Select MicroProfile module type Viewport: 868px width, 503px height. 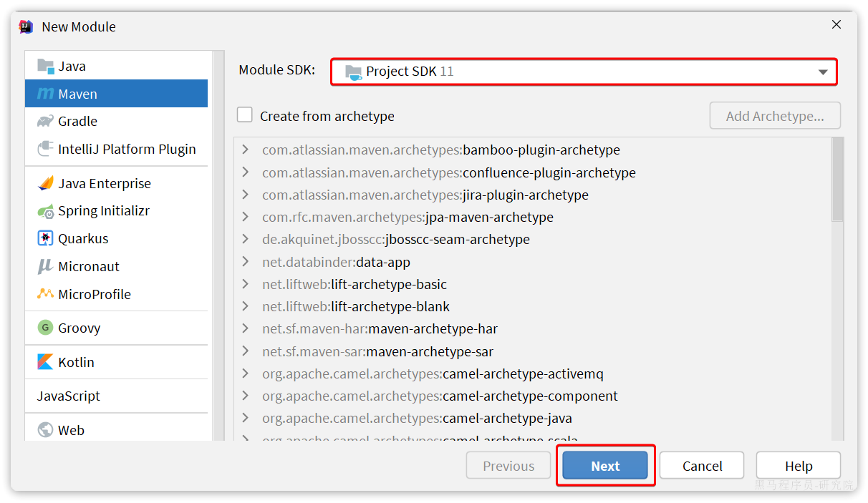(x=117, y=294)
